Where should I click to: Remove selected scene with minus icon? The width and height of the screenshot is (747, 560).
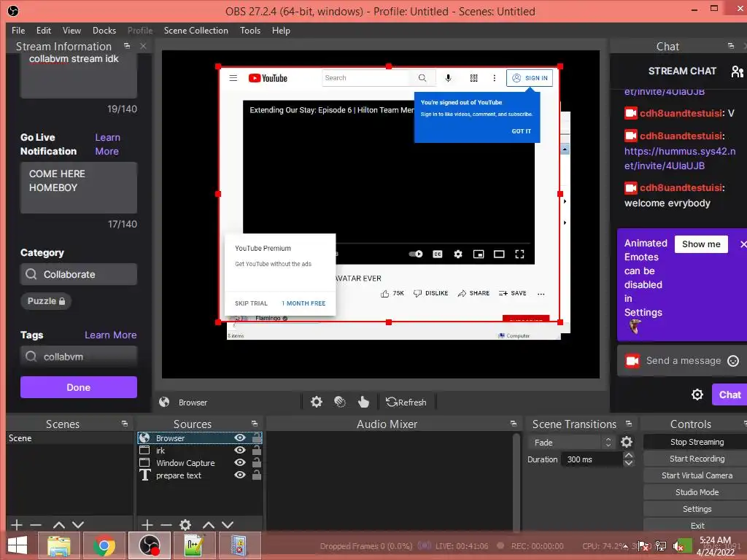[x=36, y=525]
